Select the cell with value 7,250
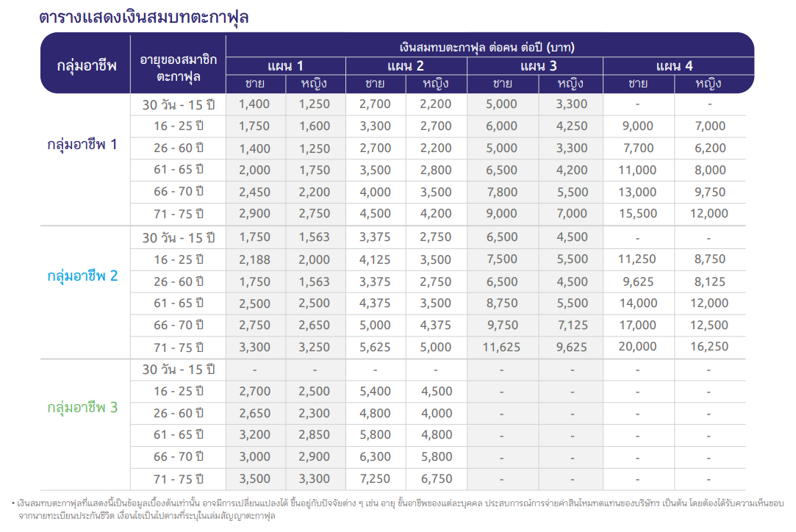Image resolution: width=796 pixels, height=532 pixels. (375, 479)
